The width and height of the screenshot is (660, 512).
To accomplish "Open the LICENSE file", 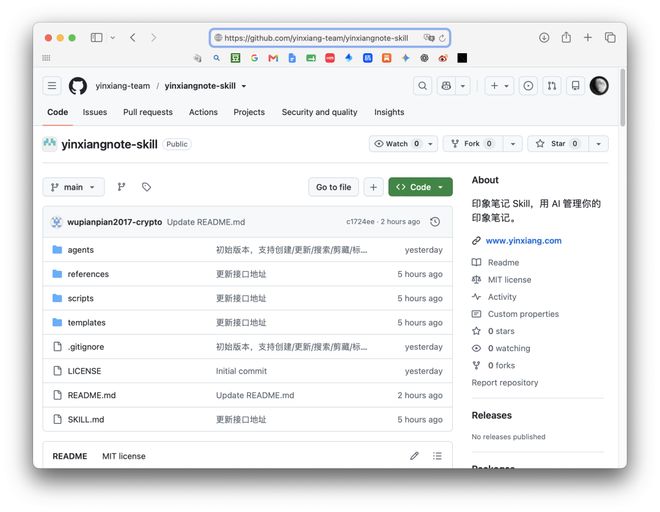I will click(84, 371).
